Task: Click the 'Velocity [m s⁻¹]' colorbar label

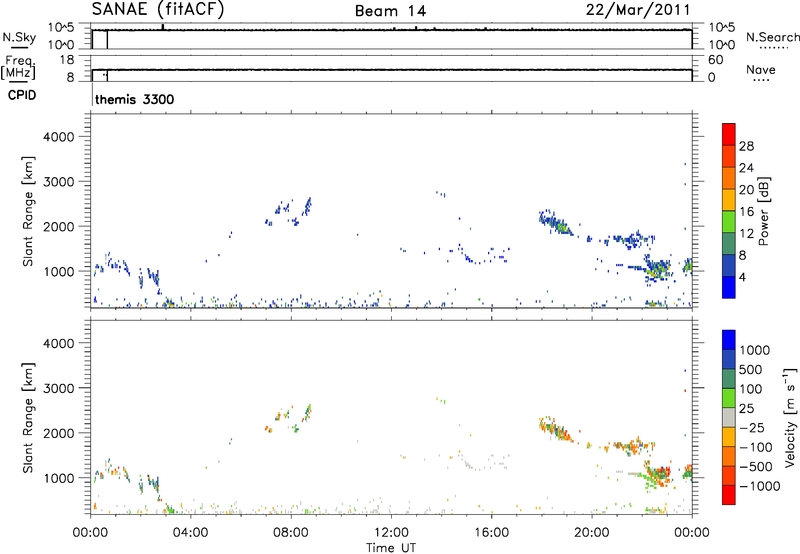Action: click(x=790, y=417)
